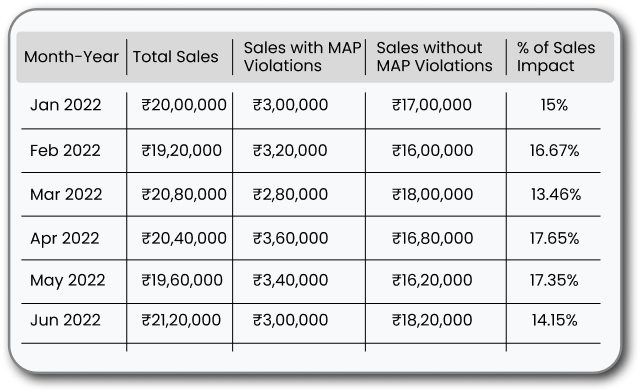This screenshot has width=640, height=392.
Task: Click the Month-Year column header
Action: click(x=71, y=57)
